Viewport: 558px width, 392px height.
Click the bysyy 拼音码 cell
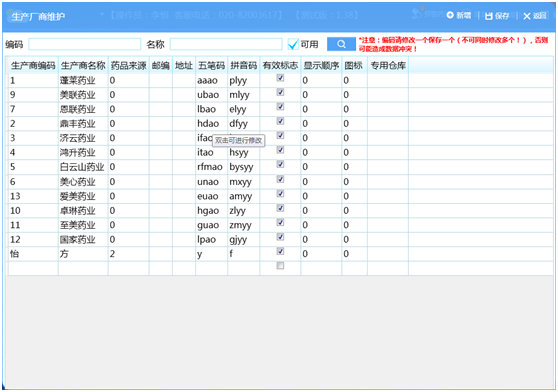point(244,167)
